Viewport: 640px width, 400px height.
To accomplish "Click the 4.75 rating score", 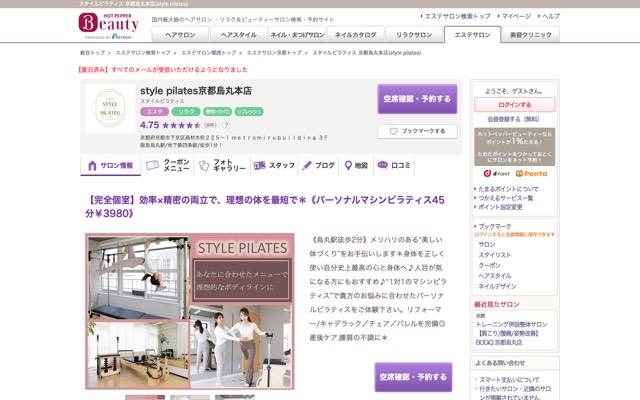I will [149, 125].
